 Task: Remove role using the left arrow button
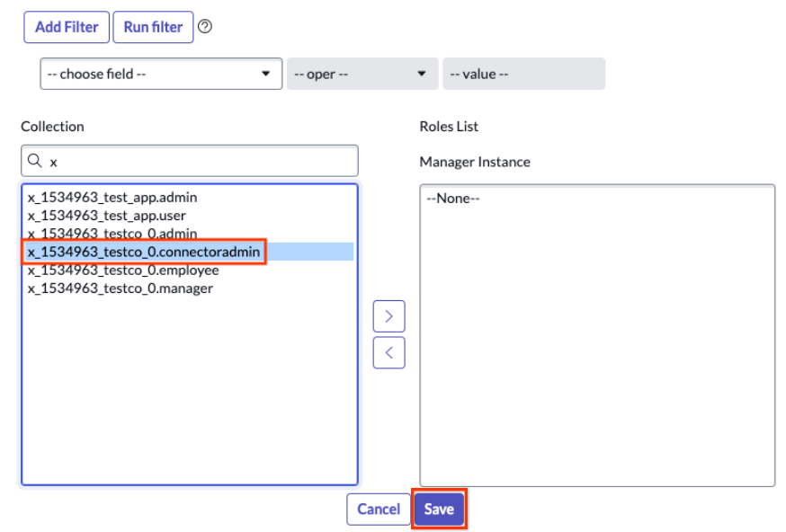(x=389, y=353)
